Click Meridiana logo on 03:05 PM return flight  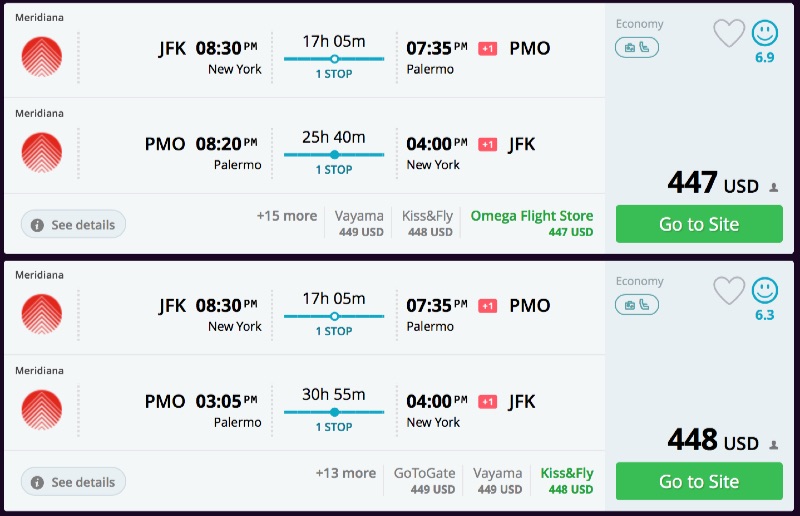point(41,410)
